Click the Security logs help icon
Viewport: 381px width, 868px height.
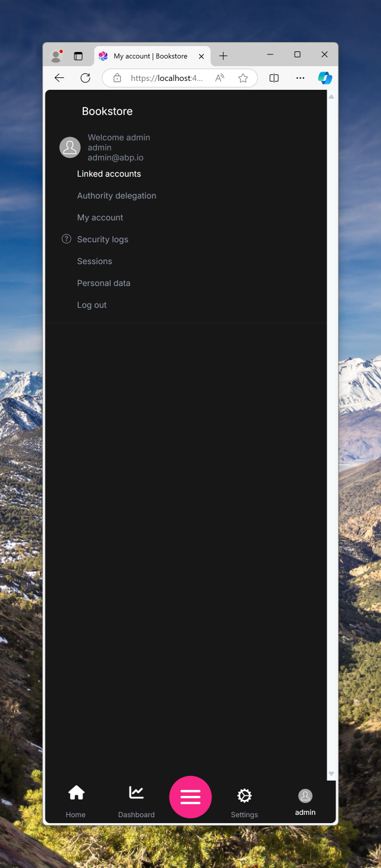(x=66, y=239)
